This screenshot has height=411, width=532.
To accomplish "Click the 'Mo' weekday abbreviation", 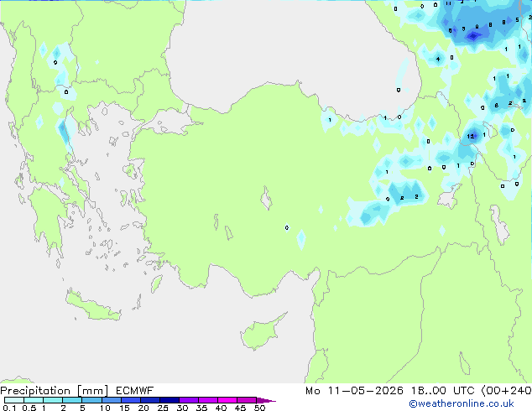I will coord(313,391).
